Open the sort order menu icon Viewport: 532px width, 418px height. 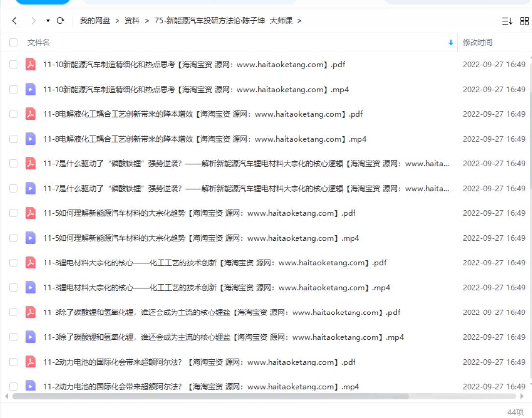point(507,21)
